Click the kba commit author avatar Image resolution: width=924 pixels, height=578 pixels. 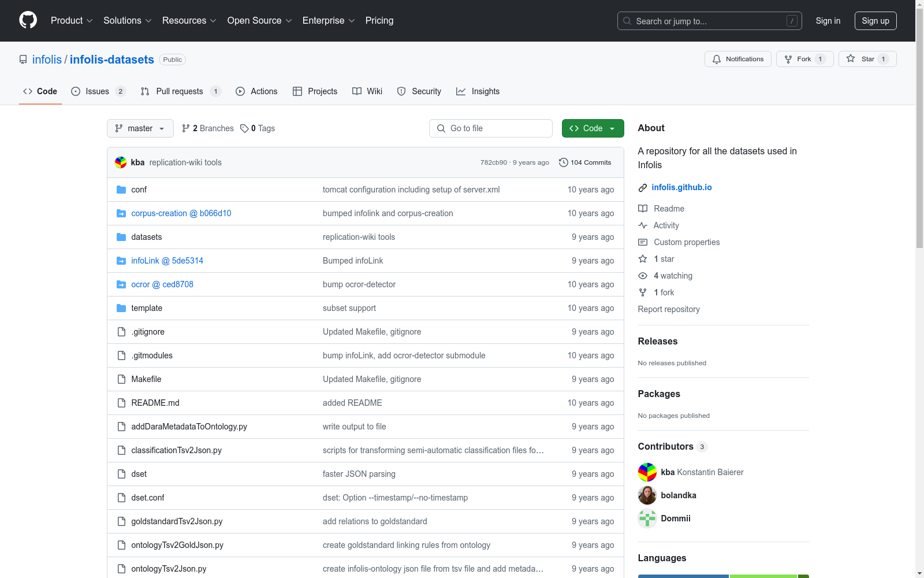click(x=121, y=162)
